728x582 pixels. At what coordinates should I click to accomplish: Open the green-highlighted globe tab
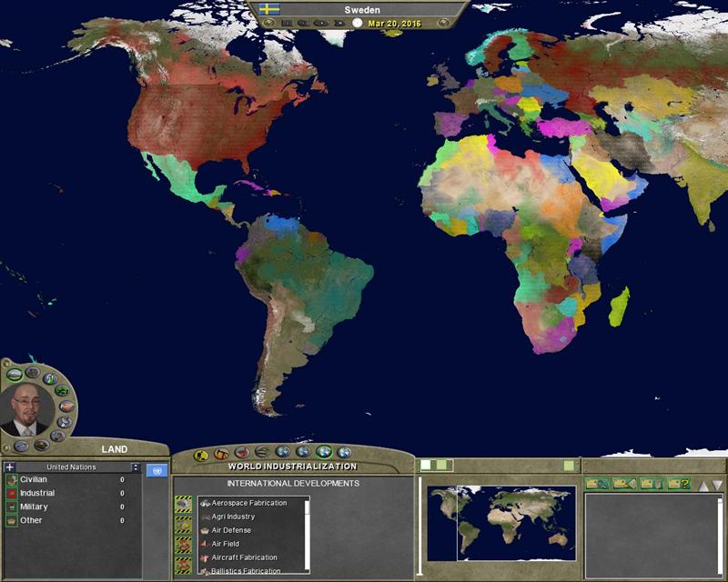[x=324, y=452]
